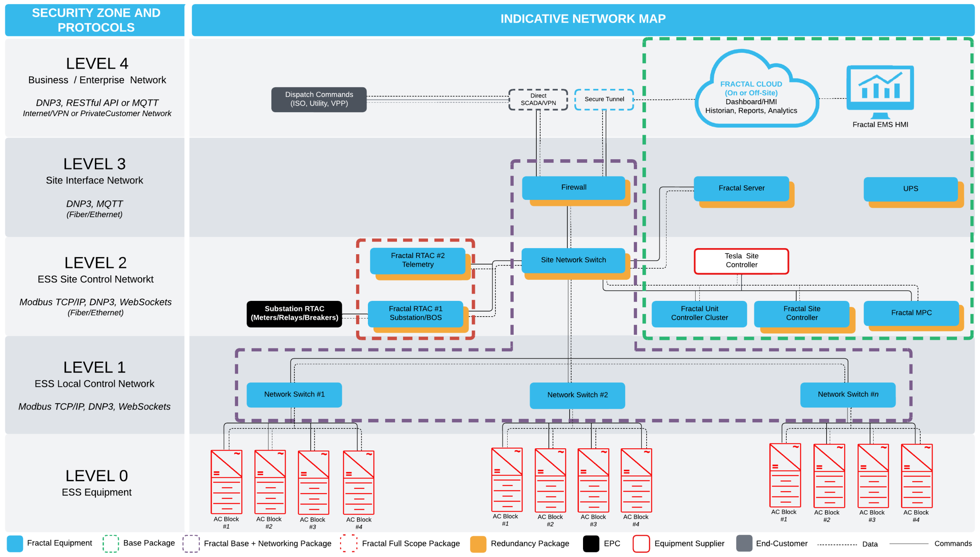Click the 'Business / Enterprise Network' text

pyautogui.click(x=97, y=80)
